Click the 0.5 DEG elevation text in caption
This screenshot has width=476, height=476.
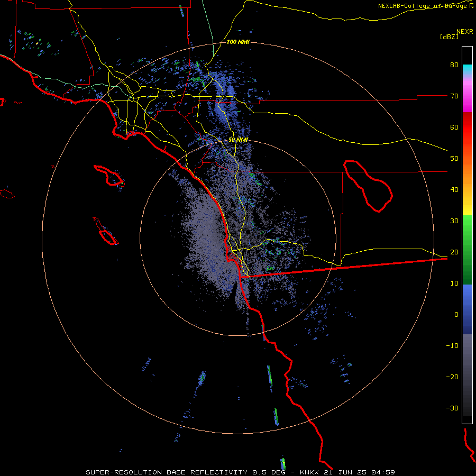tap(269, 472)
